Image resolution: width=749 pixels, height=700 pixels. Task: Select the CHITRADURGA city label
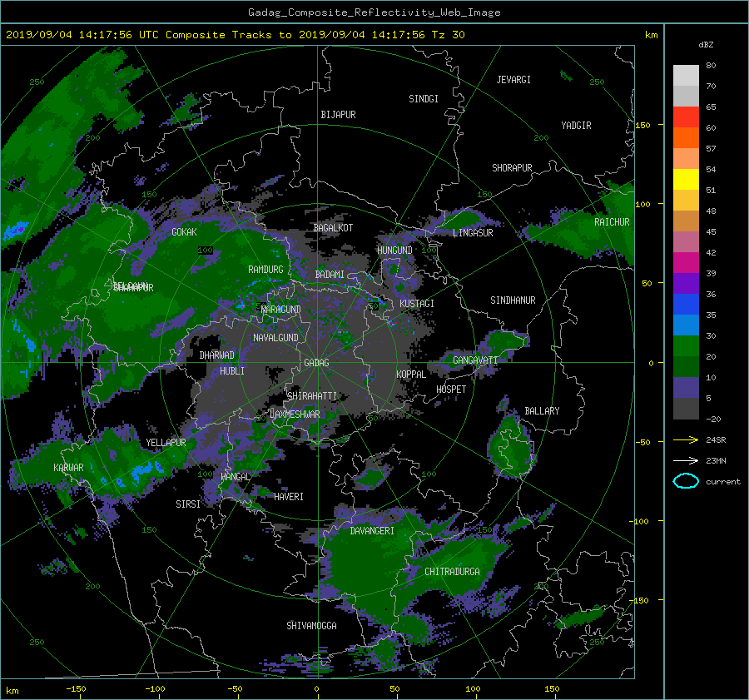pos(453,572)
